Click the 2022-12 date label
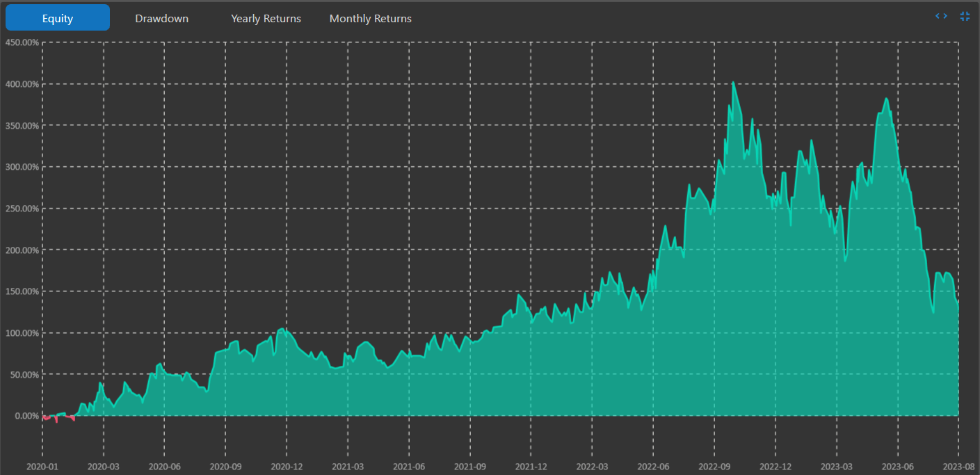Viewport: 980px width, 475px height. coord(776,466)
